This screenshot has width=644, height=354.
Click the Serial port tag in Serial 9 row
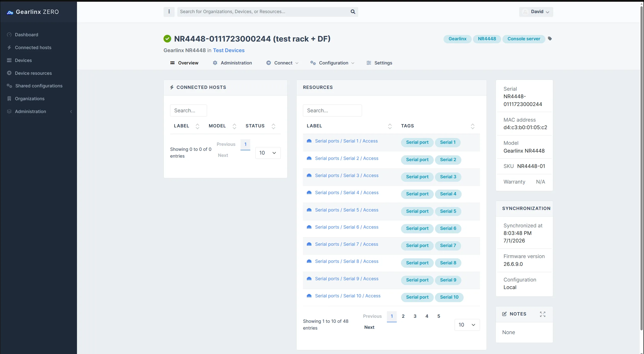(417, 280)
